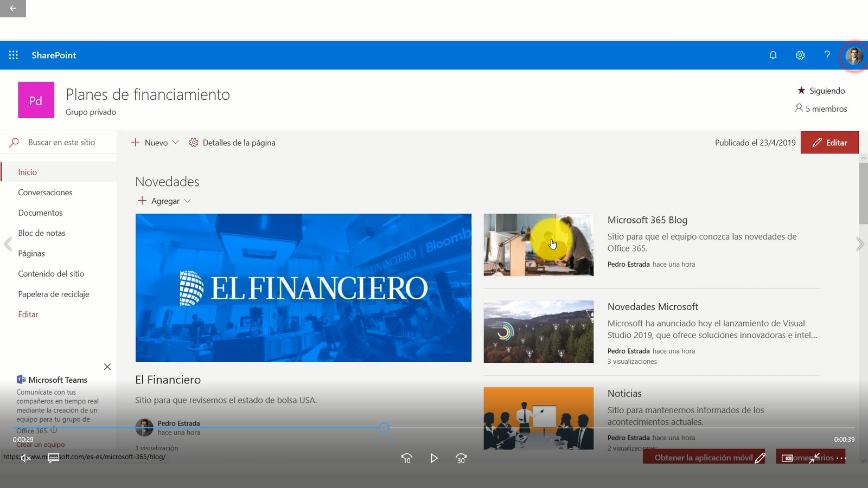Open the help question mark
The width and height of the screenshot is (868, 488).
827,55
